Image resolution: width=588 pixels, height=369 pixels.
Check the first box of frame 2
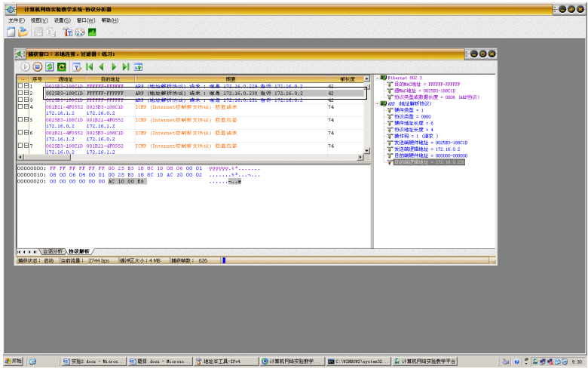click(20, 93)
